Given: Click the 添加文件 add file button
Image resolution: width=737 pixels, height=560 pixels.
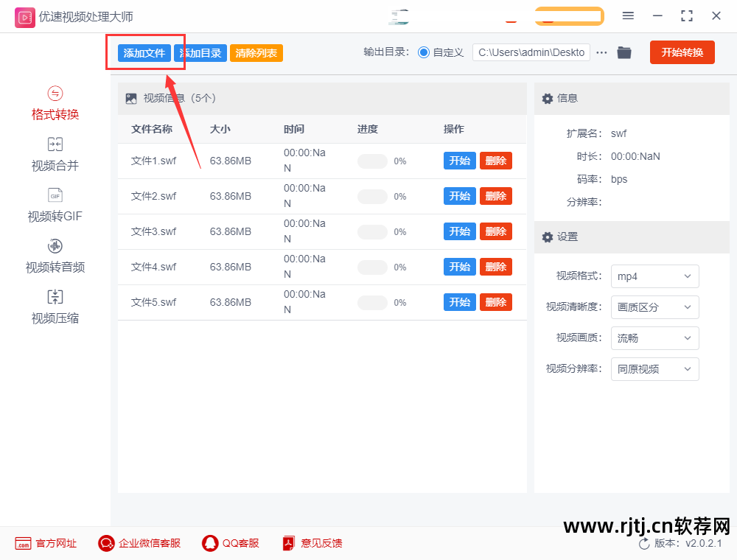Looking at the screenshot, I should [x=144, y=53].
